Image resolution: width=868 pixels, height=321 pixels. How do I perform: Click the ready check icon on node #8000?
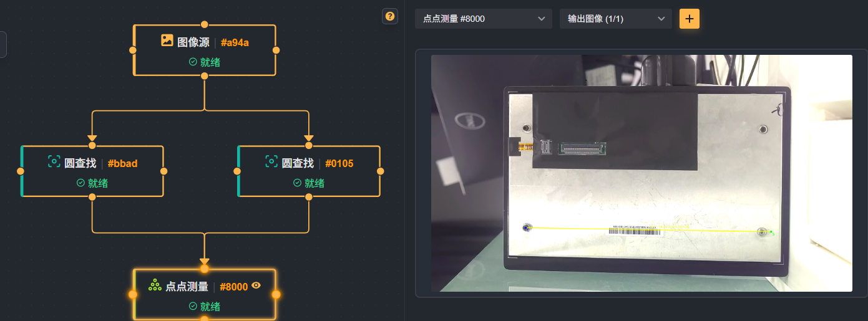click(x=193, y=306)
